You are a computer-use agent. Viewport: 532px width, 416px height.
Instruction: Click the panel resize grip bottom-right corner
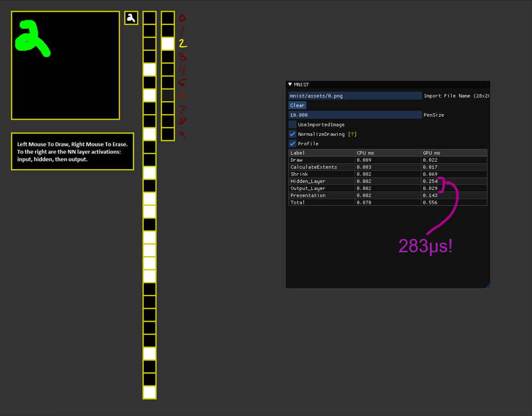tap(487, 286)
